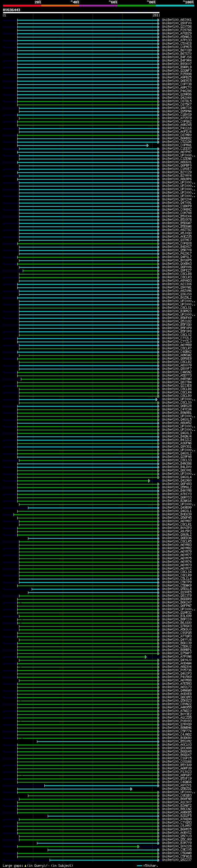
Task: Select hit UniRef100_C5X4C8
Action: point(176,43)
